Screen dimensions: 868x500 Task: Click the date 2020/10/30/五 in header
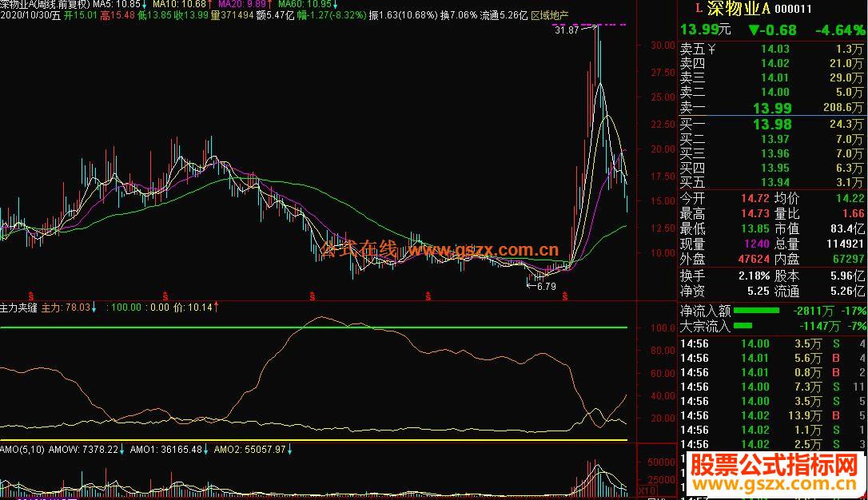pos(30,15)
